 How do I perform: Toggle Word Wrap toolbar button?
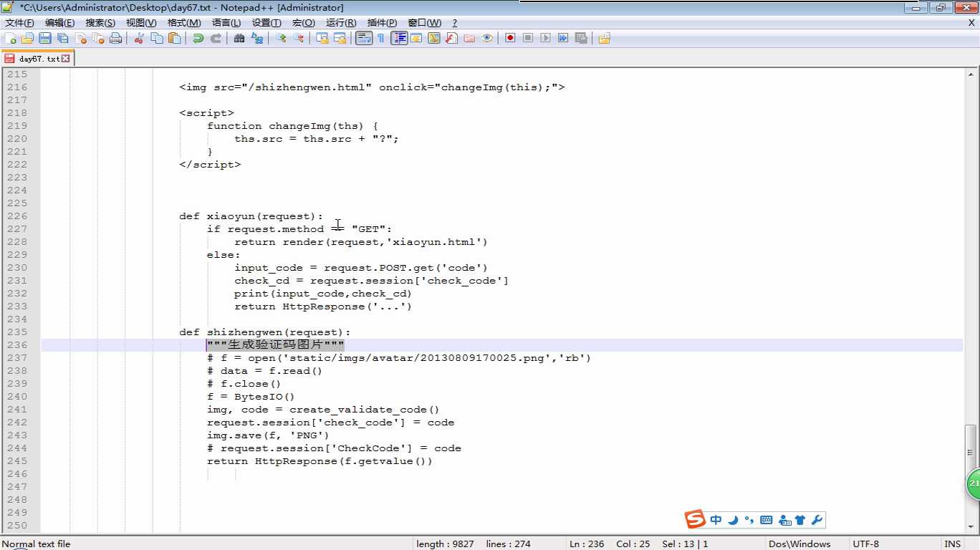[x=364, y=38]
